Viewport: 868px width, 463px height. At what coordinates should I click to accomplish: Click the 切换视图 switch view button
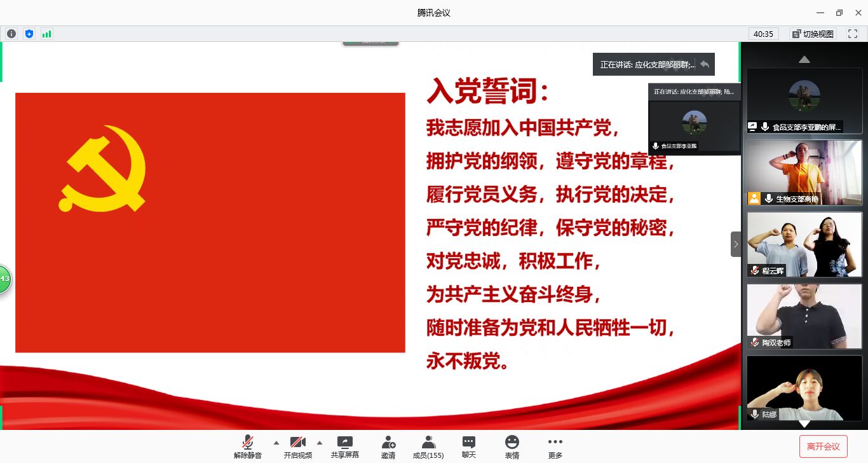(x=813, y=34)
